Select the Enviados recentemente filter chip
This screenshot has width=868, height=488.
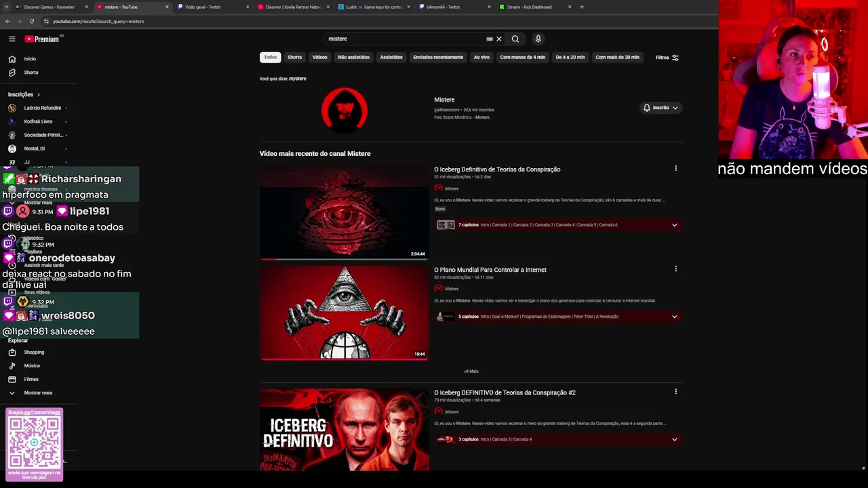pos(438,57)
